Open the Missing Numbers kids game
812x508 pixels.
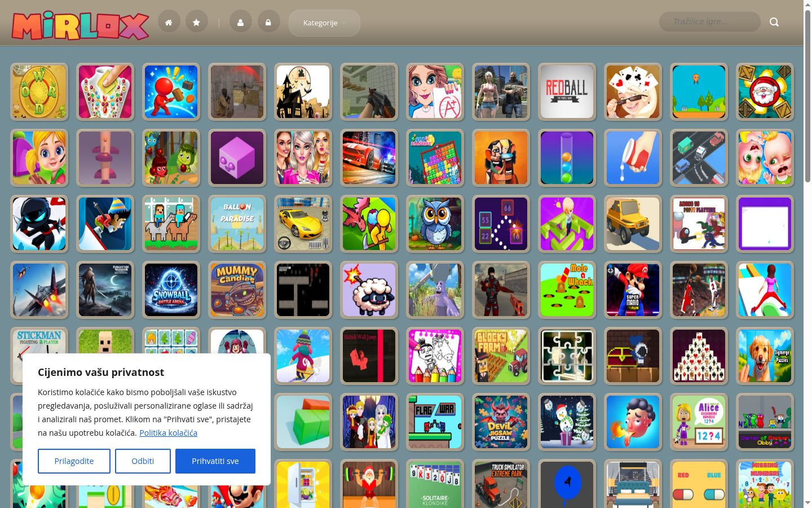pyautogui.click(x=765, y=484)
